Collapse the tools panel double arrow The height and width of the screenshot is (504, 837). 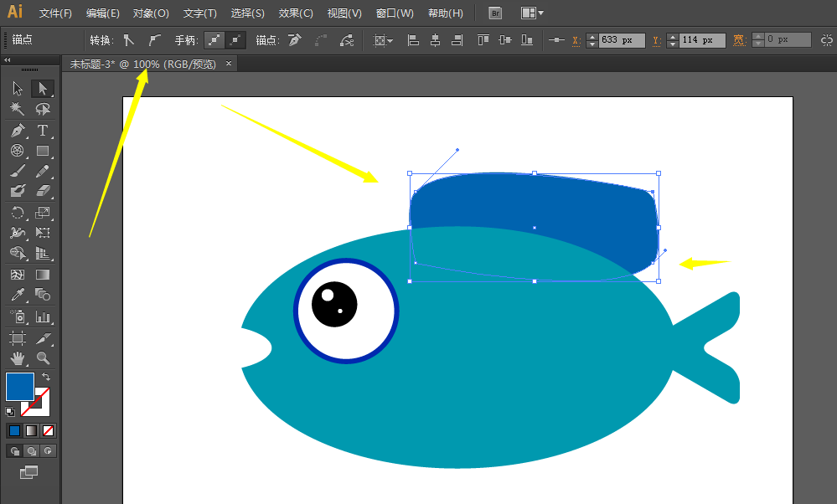click(x=8, y=60)
